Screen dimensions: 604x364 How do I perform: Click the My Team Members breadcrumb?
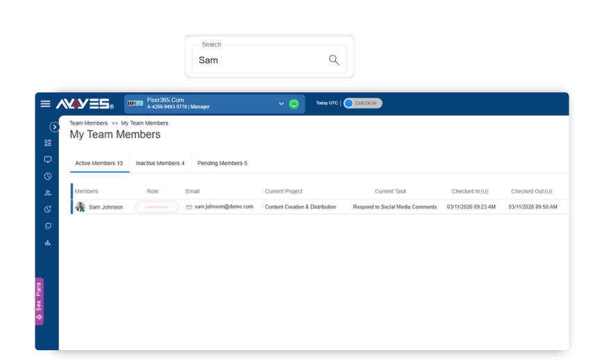(144, 123)
